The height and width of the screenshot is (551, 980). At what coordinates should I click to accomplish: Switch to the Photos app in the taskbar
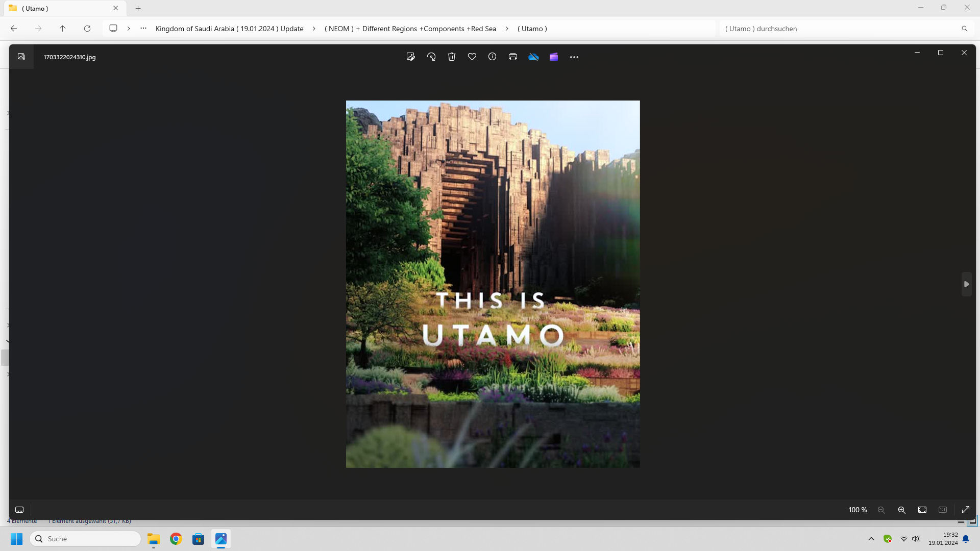[x=221, y=539]
